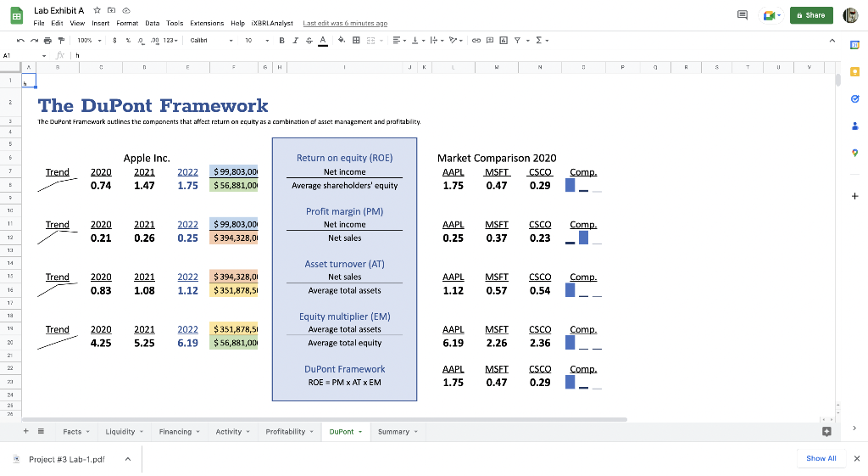Format as percent

coord(128,41)
